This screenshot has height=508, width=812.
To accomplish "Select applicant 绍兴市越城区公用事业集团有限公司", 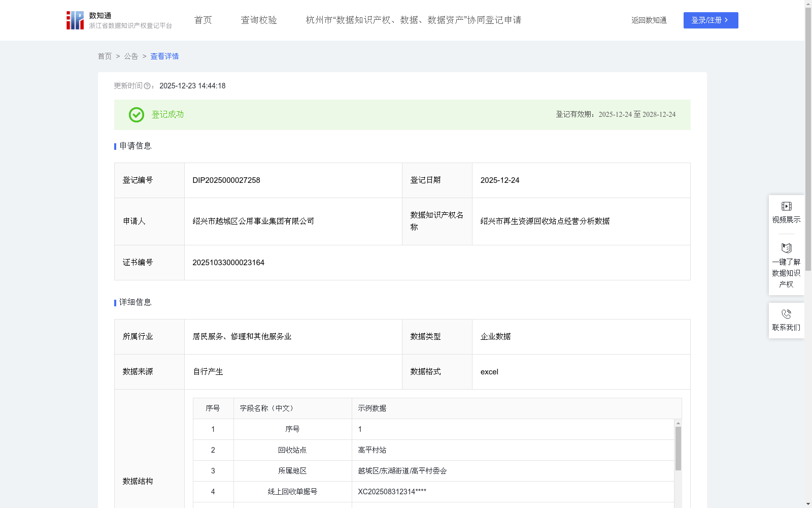I will coord(253,221).
